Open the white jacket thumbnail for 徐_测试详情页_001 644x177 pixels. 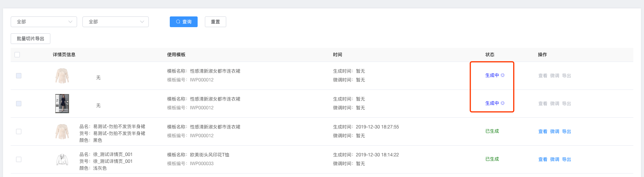[62, 159]
